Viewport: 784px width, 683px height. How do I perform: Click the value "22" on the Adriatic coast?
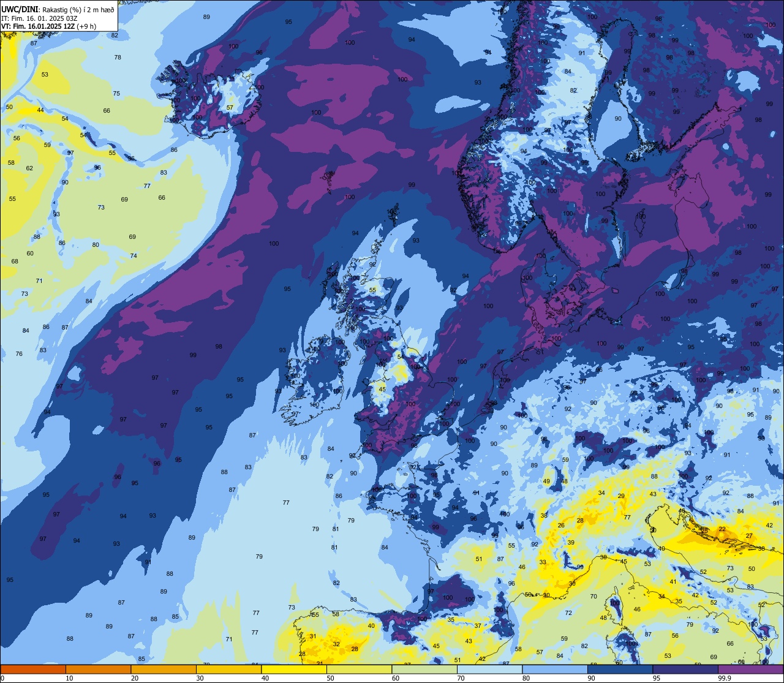coord(722,529)
